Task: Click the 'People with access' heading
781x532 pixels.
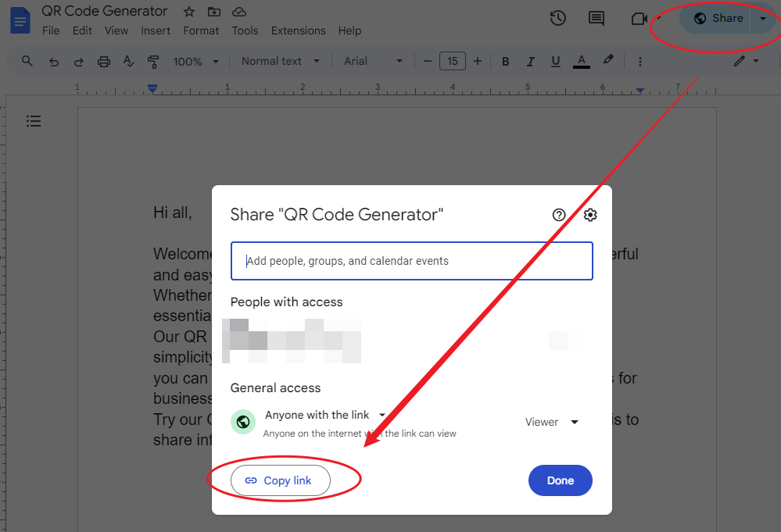Action: pos(286,302)
